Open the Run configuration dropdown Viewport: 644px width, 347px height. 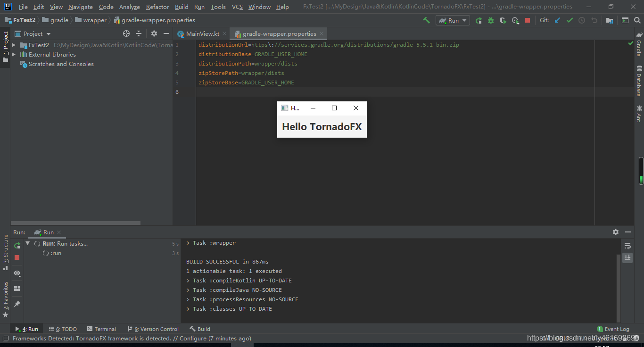[453, 20]
